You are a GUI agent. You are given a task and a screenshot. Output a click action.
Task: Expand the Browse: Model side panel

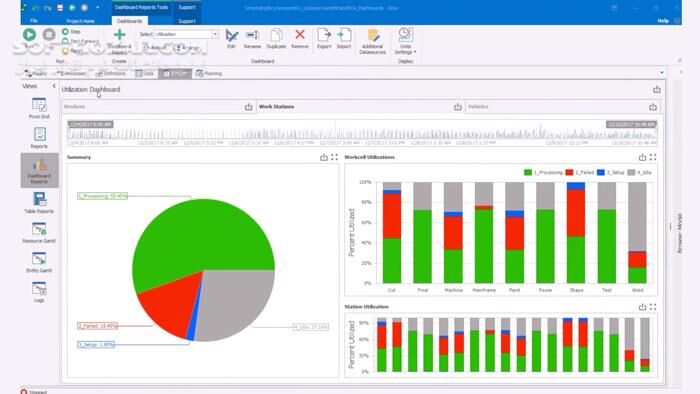click(x=679, y=233)
